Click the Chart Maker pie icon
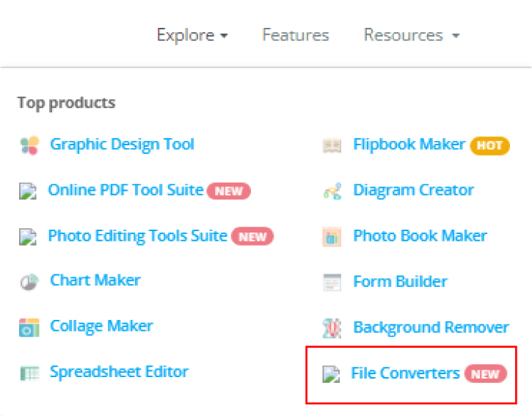 click(29, 281)
